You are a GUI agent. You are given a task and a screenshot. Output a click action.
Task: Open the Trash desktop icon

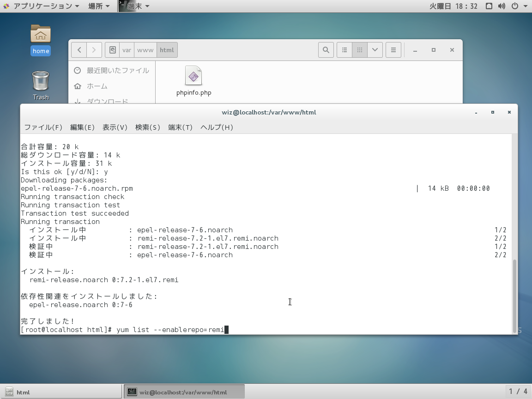[x=41, y=85]
